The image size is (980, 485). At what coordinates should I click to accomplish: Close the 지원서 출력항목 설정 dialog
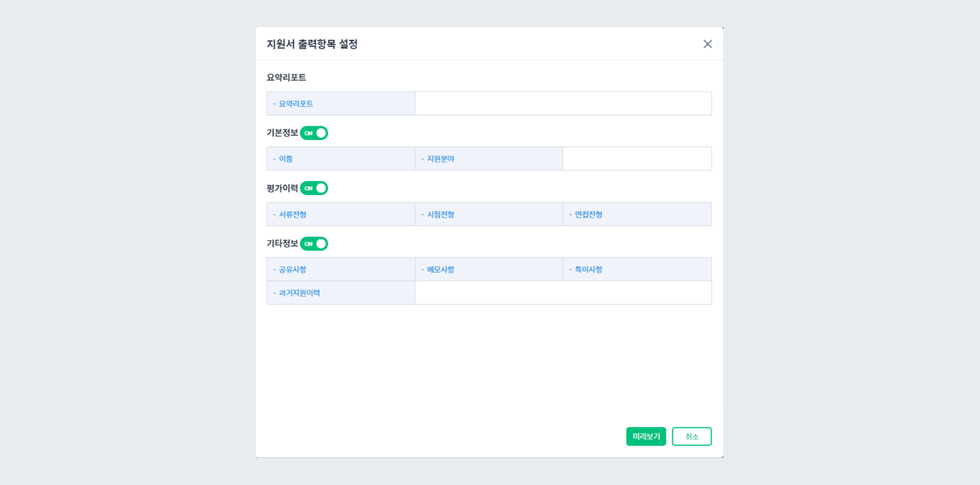[x=707, y=44]
